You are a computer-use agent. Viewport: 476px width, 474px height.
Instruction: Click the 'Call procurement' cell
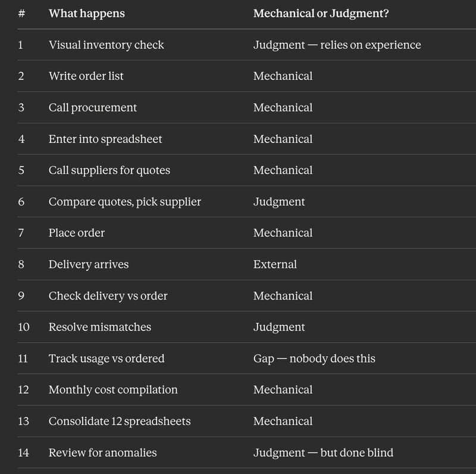(x=92, y=108)
